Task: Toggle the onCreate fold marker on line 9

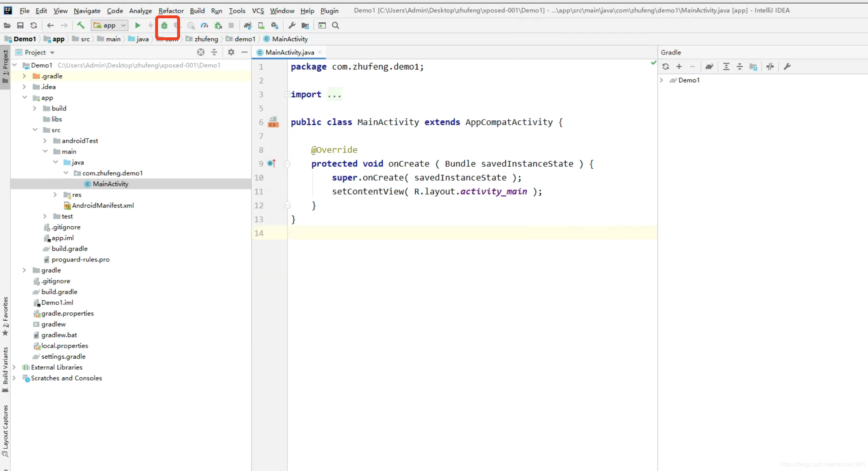Action: (x=287, y=164)
